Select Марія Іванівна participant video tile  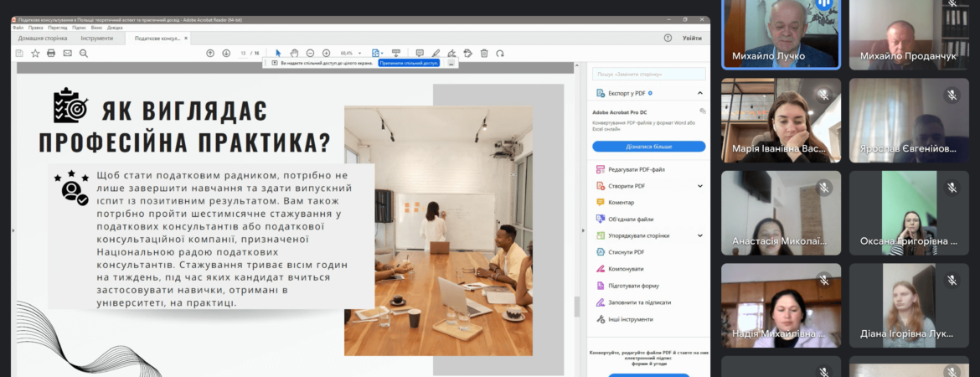[781, 121]
